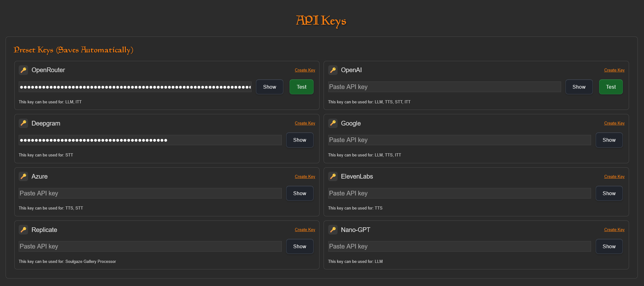Select the Google Paste API key field
The width and height of the screenshot is (644, 286).
459,140
